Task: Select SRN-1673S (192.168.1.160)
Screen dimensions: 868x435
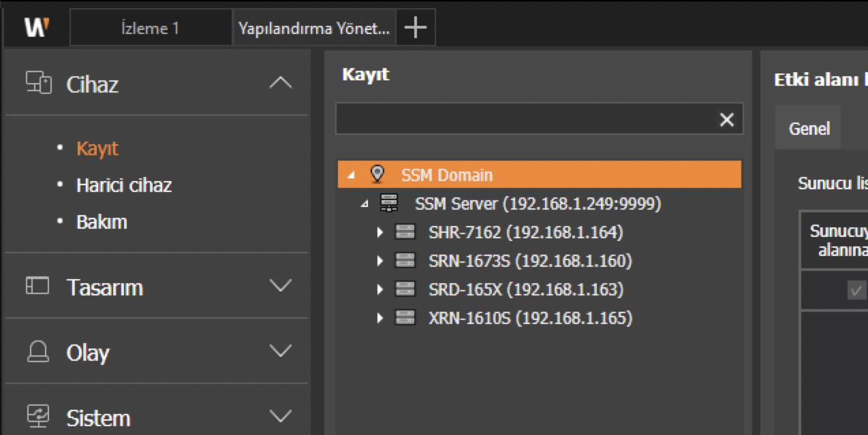Action: tap(530, 261)
